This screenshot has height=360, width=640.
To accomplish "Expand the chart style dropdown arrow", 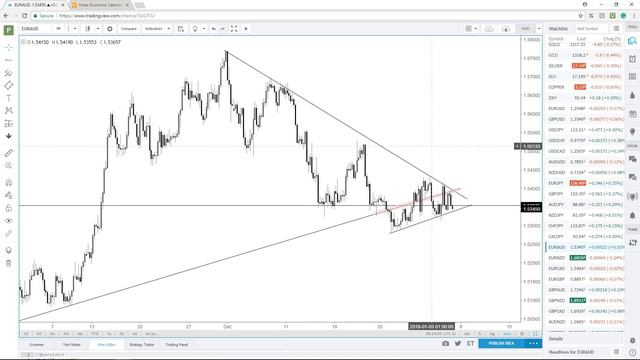I will [x=98, y=29].
